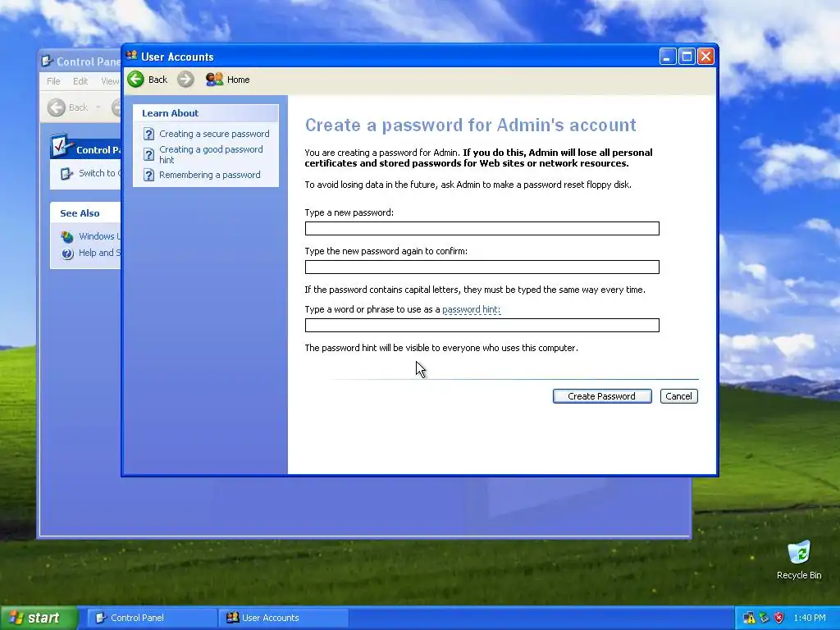Click the Home users icon
840x630 pixels.
pyautogui.click(x=214, y=80)
